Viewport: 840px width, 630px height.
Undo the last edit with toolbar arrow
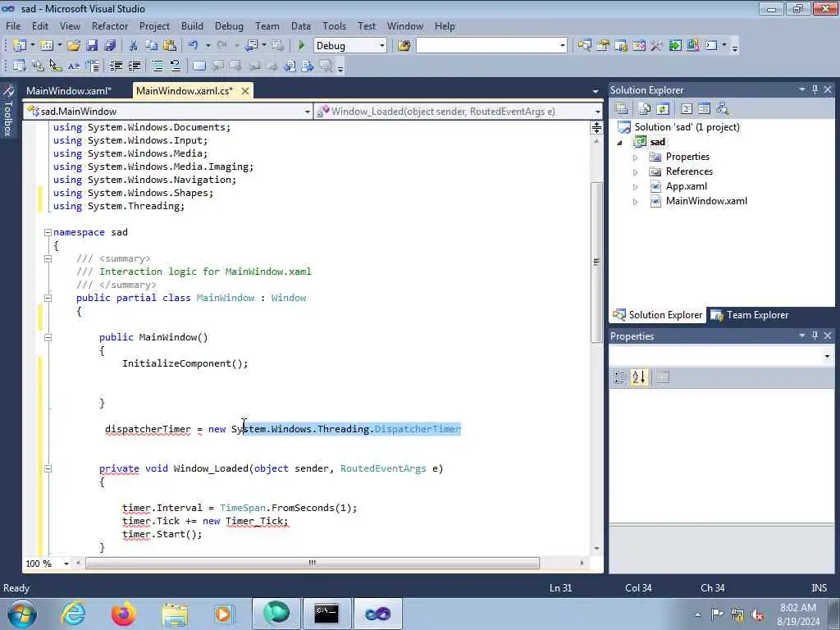[194, 46]
